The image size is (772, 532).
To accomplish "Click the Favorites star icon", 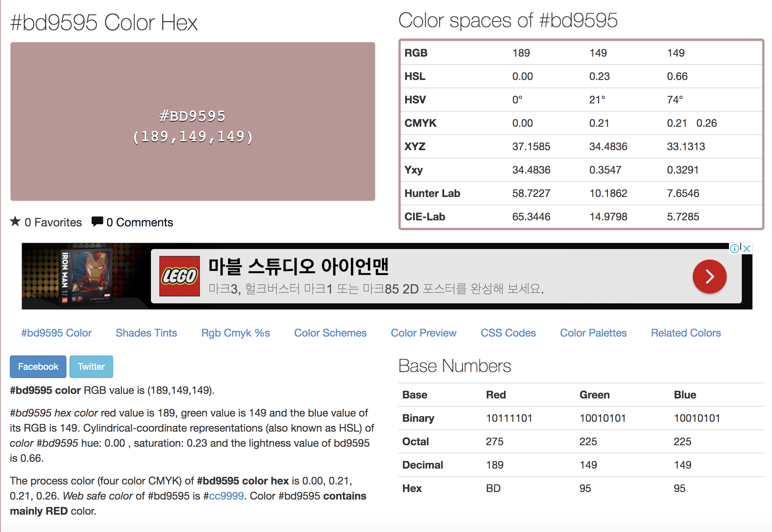I will 15,221.
